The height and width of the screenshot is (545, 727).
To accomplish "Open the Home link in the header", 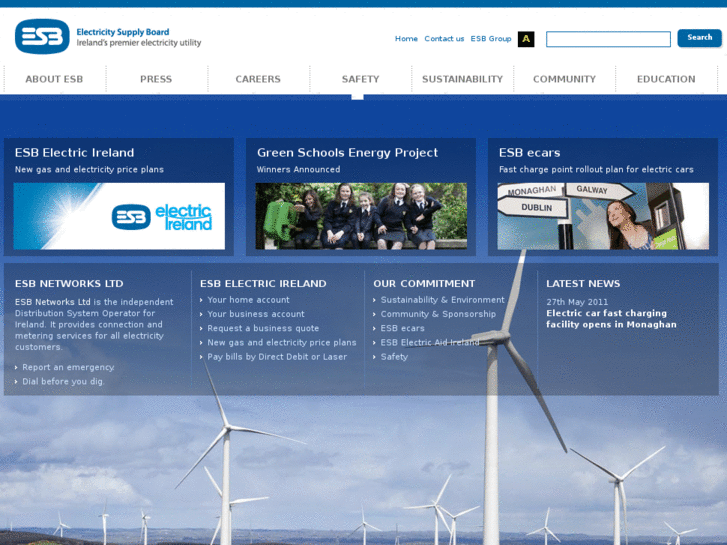I will click(x=406, y=39).
